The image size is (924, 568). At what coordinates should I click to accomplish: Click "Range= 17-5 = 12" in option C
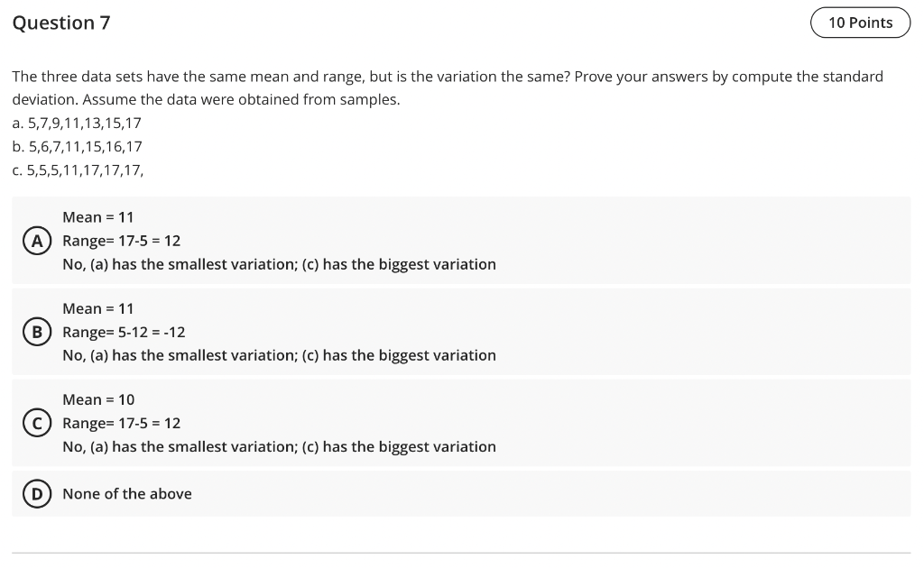tap(122, 423)
